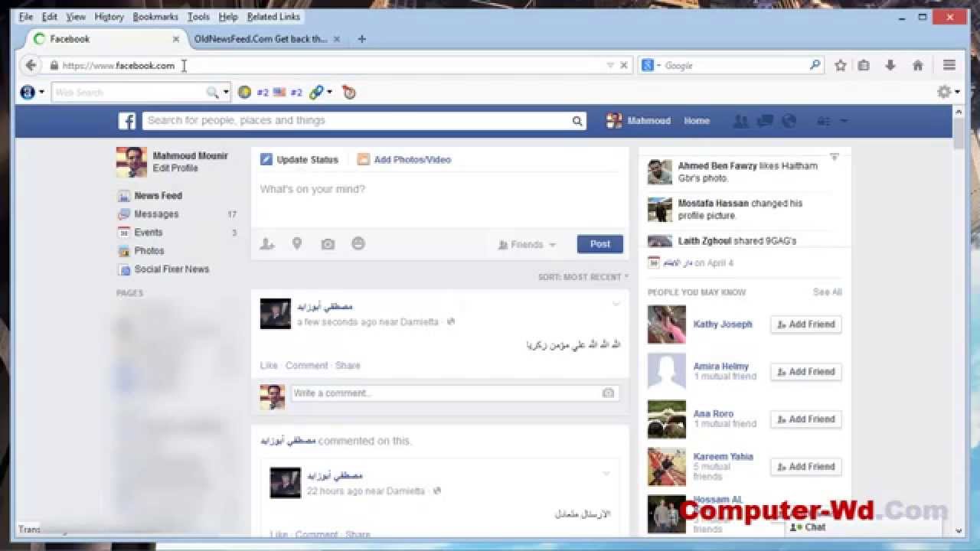Click the toolbar globe avatar icon
The height and width of the screenshot is (551, 980).
[28, 93]
